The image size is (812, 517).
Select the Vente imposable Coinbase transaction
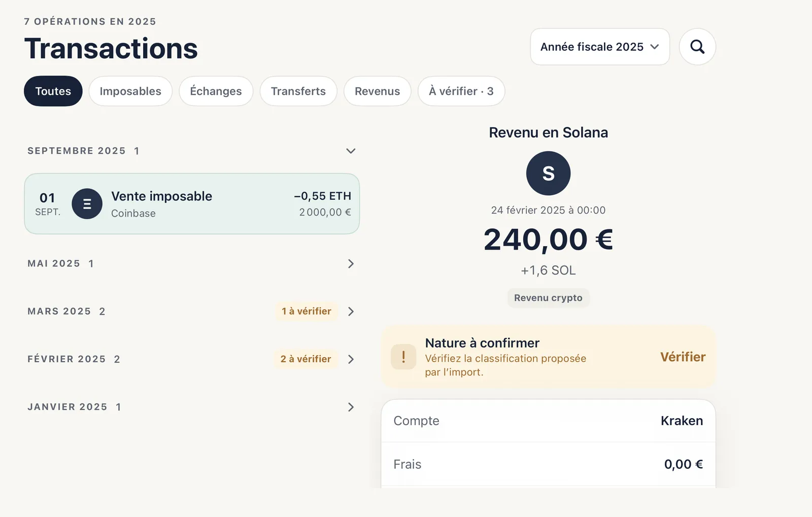(192, 204)
